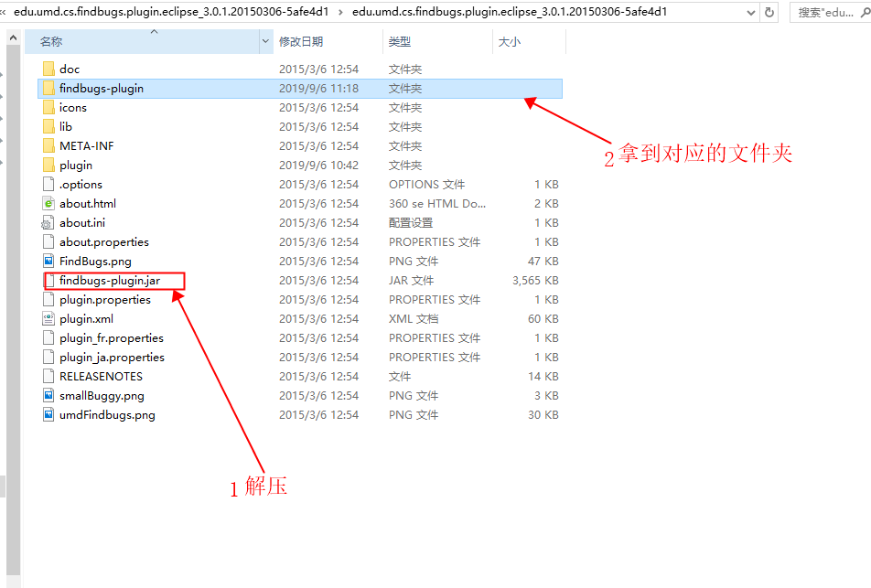The width and height of the screenshot is (871, 588).
Task: Click the plugin.xml document icon
Action: tap(48, 319)
